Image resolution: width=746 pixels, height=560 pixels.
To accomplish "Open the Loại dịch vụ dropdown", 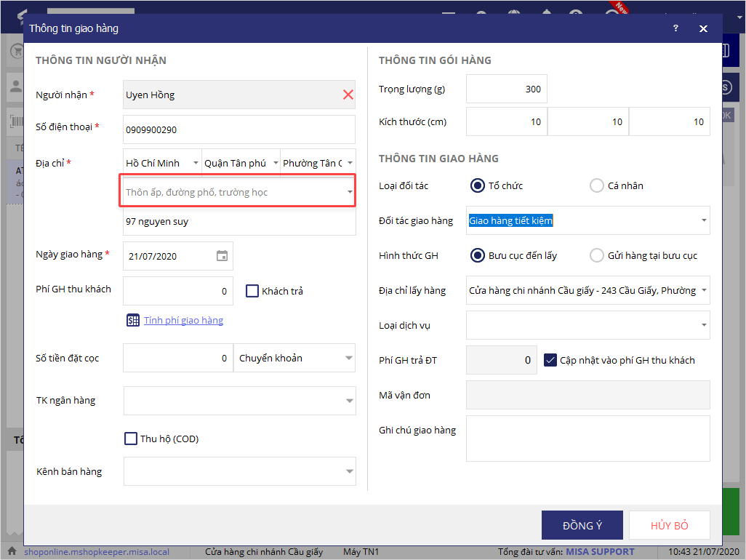I will [x=703, y=325].
